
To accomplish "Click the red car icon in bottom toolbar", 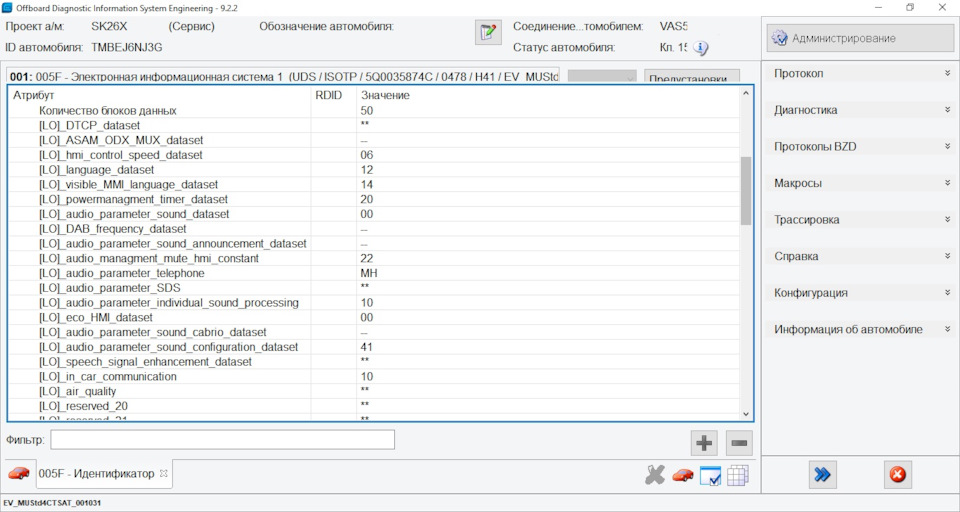I will (683, 475).
